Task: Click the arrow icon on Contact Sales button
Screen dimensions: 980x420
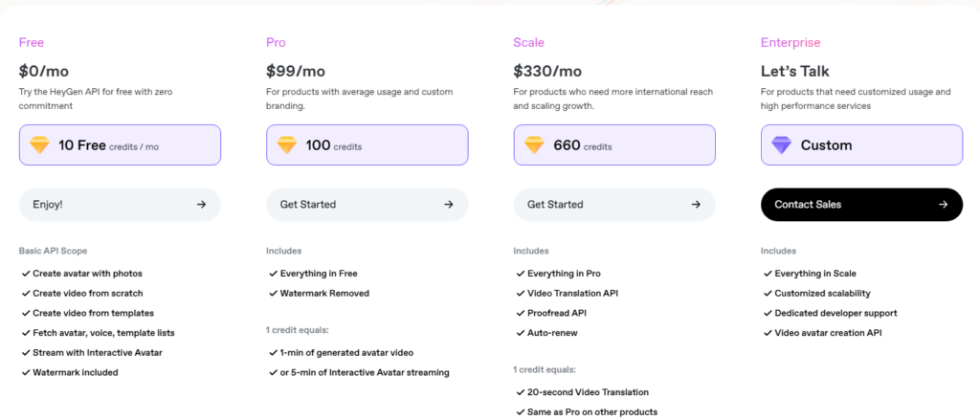Action: (x=943, y=205)
